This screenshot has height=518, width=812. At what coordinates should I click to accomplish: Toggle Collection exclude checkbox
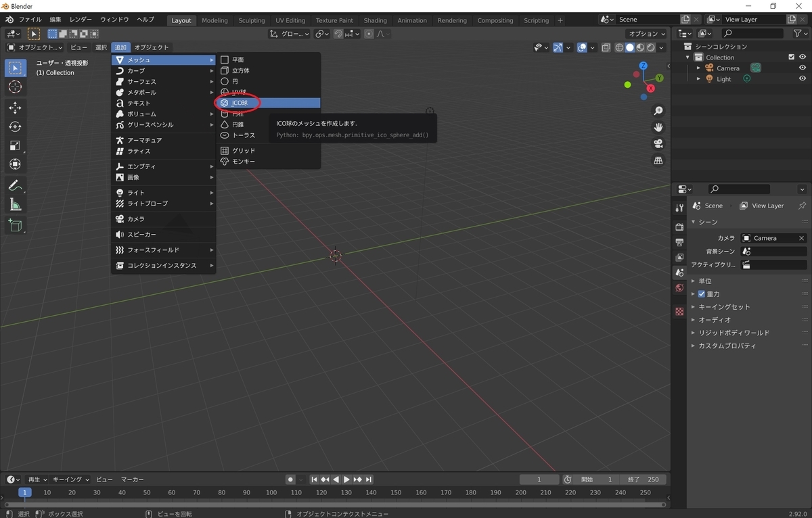tap(791, 57)
